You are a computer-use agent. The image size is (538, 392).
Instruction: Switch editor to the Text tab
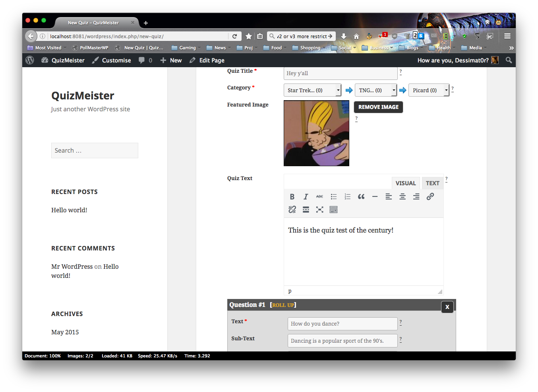click(x=432, y=183)
